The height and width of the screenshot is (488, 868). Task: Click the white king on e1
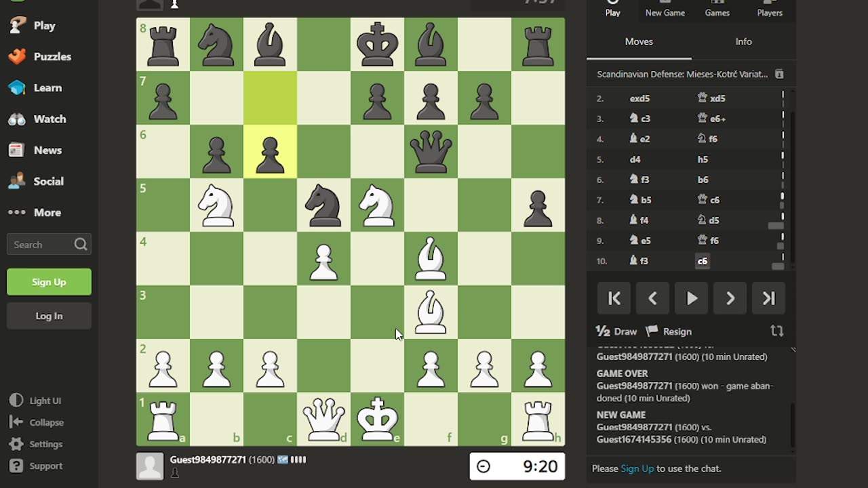coord(377,420)
